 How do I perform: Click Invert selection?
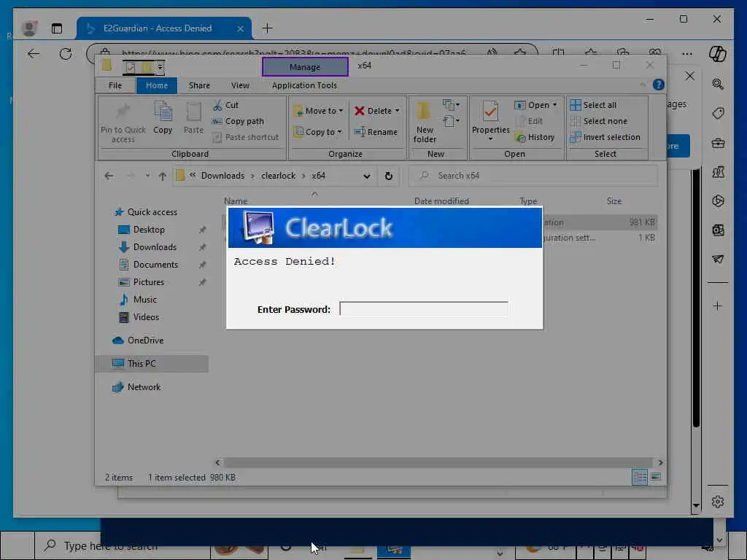click(x=605, y=137)
